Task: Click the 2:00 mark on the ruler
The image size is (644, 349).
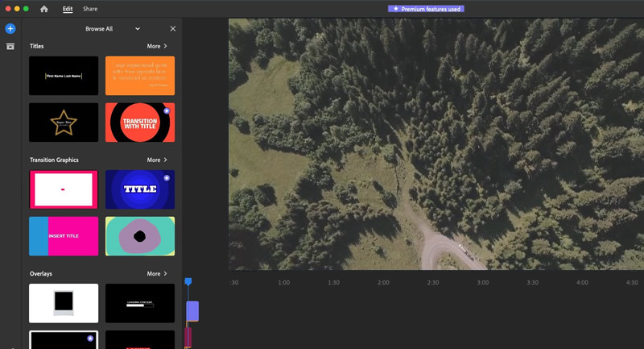Action: [x=383, y=282]
